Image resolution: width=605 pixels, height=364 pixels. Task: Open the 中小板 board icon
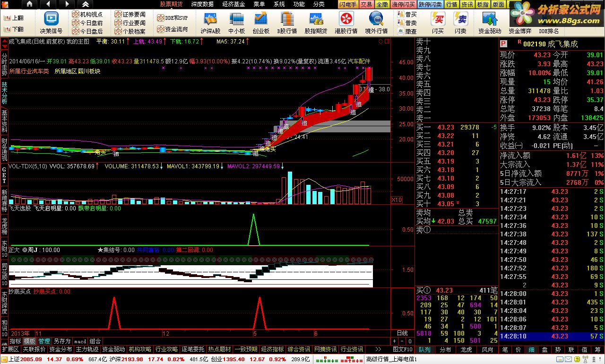click(x=236, y=23)
